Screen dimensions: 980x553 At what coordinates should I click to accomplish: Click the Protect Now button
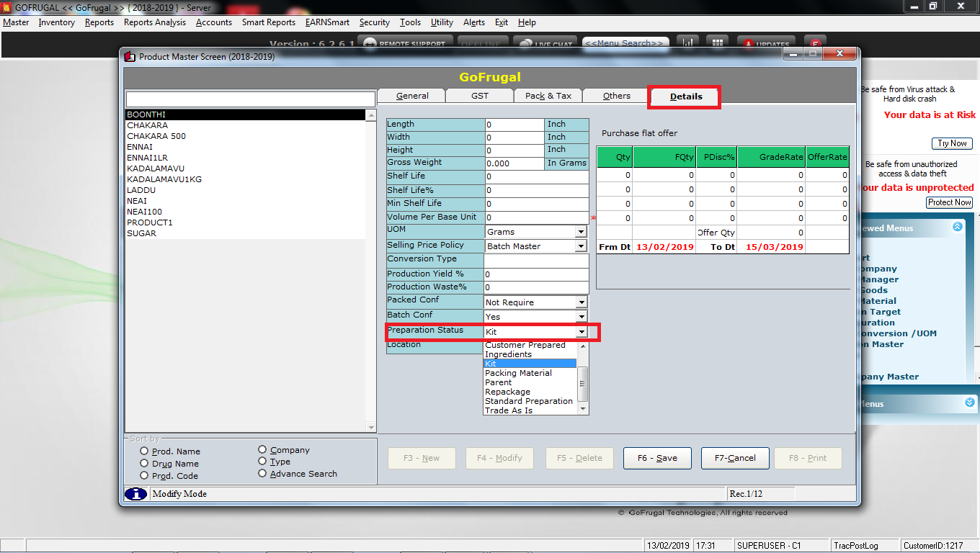click(x=950, y=202)
